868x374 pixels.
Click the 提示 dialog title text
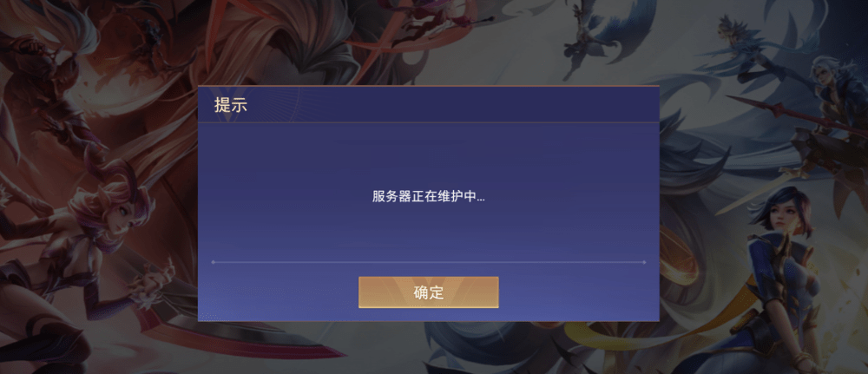[231, 105]
